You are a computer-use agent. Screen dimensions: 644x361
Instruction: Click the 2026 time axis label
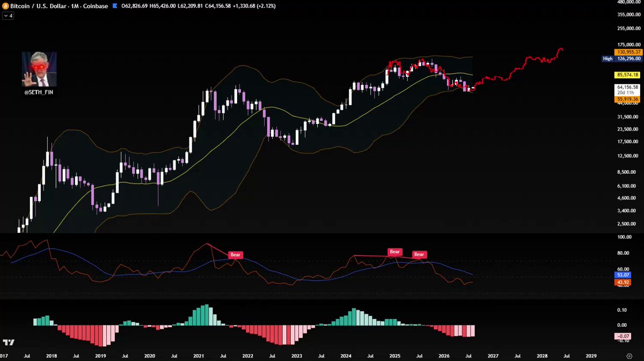click(444, 356)
